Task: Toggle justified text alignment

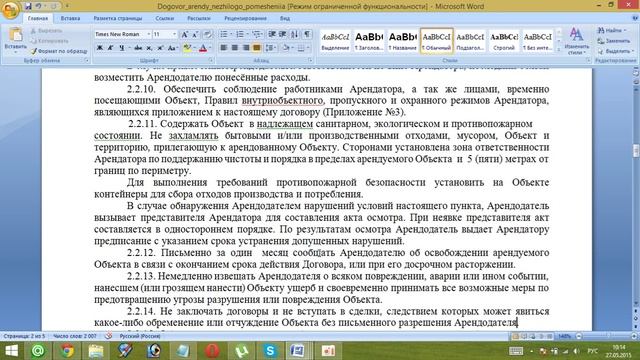Action: click(256, 48)
